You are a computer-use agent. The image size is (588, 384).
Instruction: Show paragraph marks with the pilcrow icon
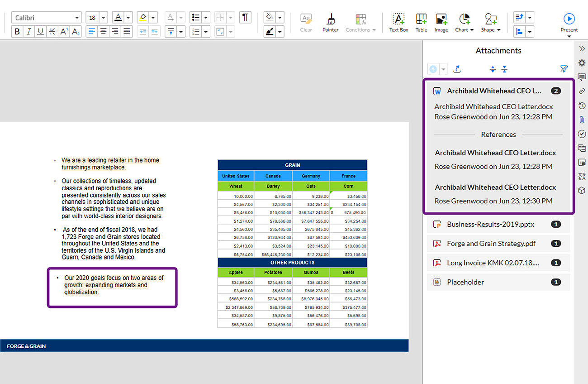click(x=245, y=17)
